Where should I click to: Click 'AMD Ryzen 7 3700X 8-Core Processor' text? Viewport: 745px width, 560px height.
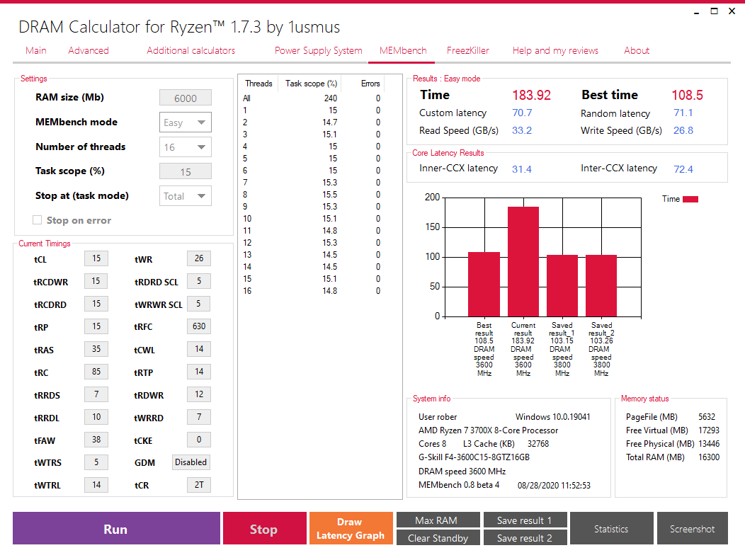tap(488, 430)
